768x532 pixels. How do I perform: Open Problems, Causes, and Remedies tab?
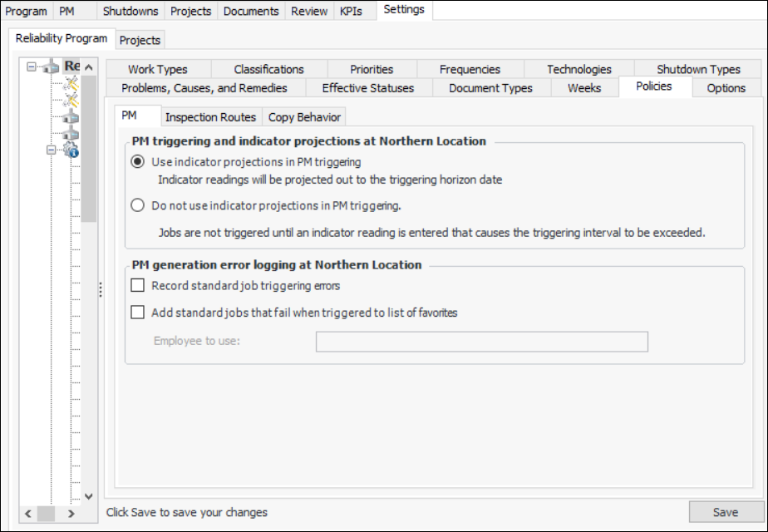(204, 87)
